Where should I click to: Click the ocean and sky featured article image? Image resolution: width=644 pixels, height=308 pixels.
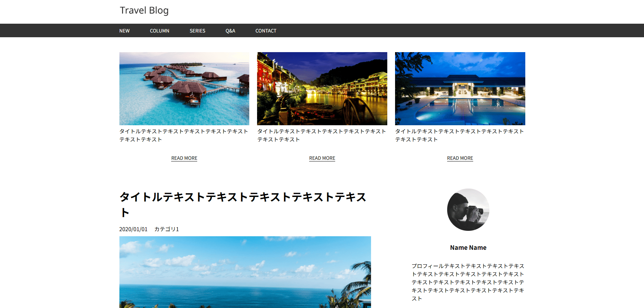click(245, 272)
